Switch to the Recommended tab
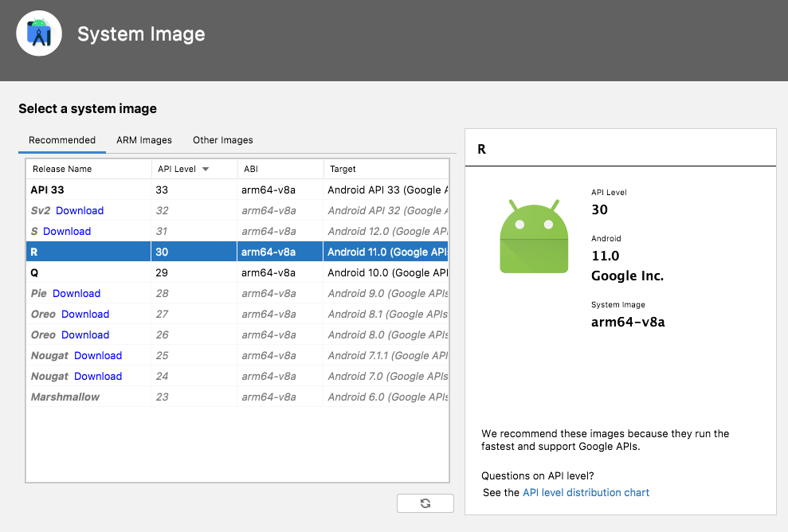The height and width of the screenshot is (532, 788). coord(62,140)
